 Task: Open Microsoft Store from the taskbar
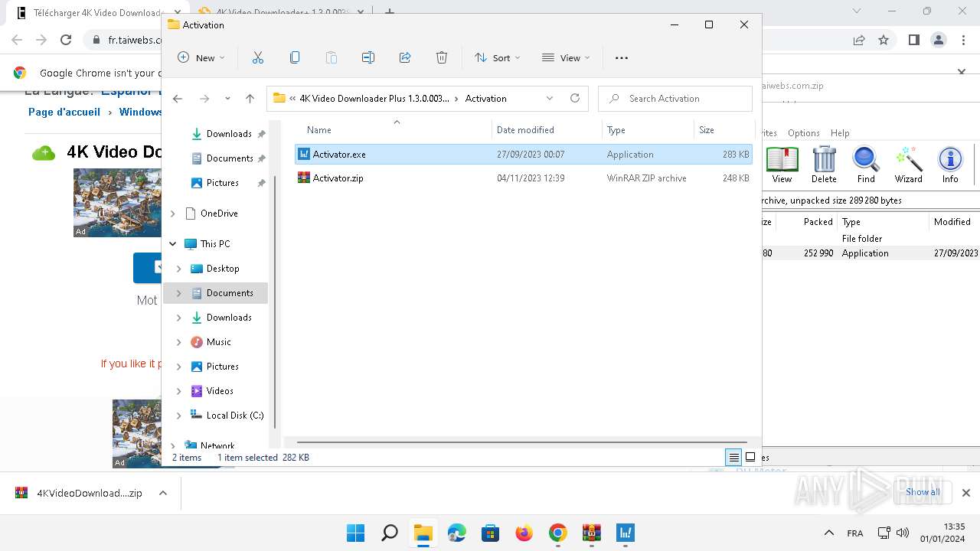pyautogui.click(x=491, y=533)
